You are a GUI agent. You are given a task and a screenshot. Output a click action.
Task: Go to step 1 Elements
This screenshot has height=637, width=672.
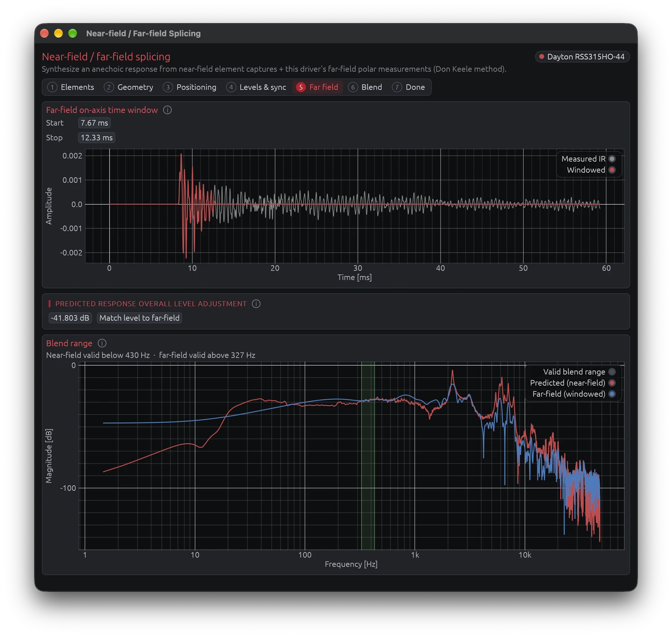(x=71, y=87)
